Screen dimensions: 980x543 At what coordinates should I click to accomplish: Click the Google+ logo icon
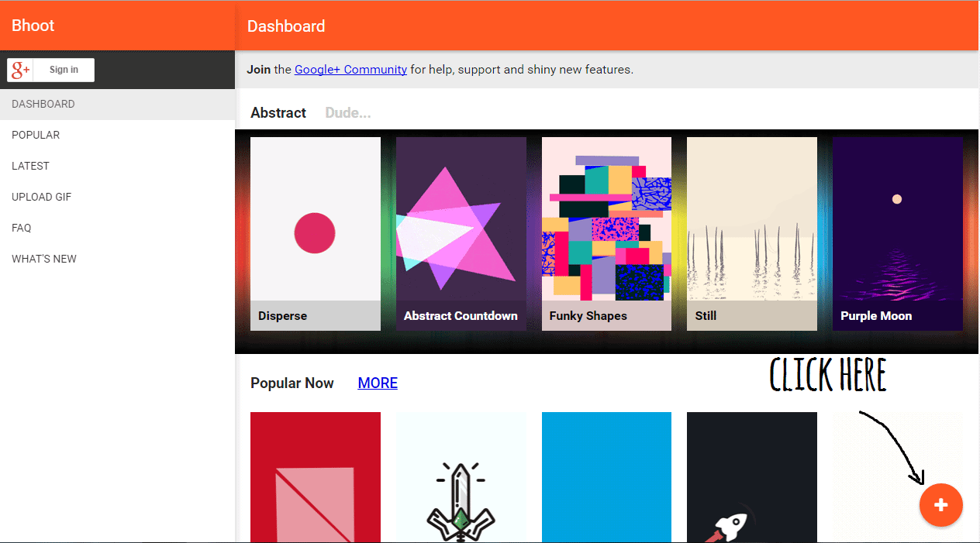pyautogui.click(x=21, y=70)
